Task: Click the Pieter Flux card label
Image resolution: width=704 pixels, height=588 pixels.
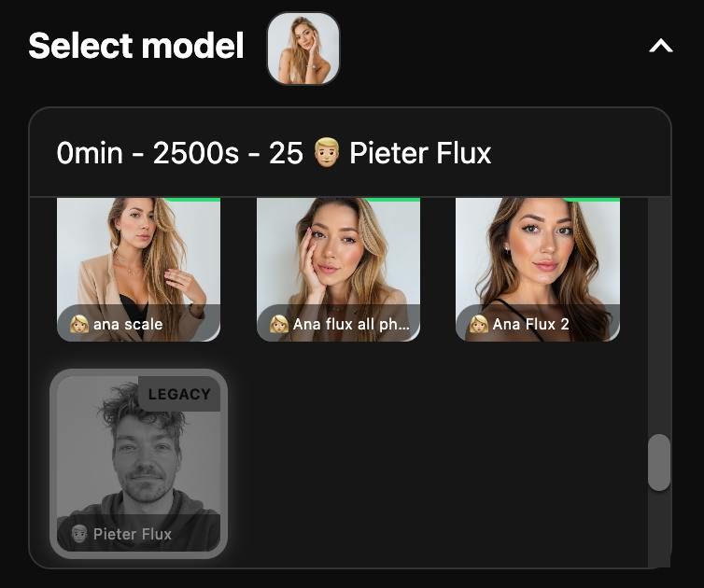Action: (133, 534)
